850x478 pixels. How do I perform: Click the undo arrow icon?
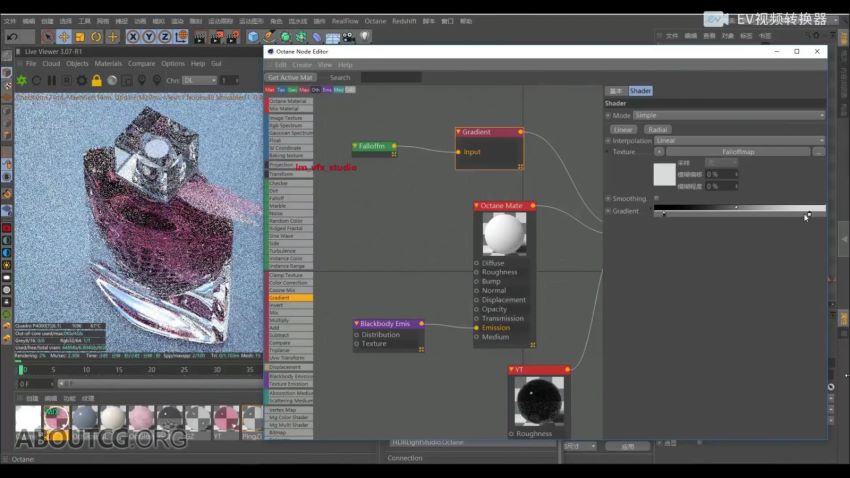12,37
